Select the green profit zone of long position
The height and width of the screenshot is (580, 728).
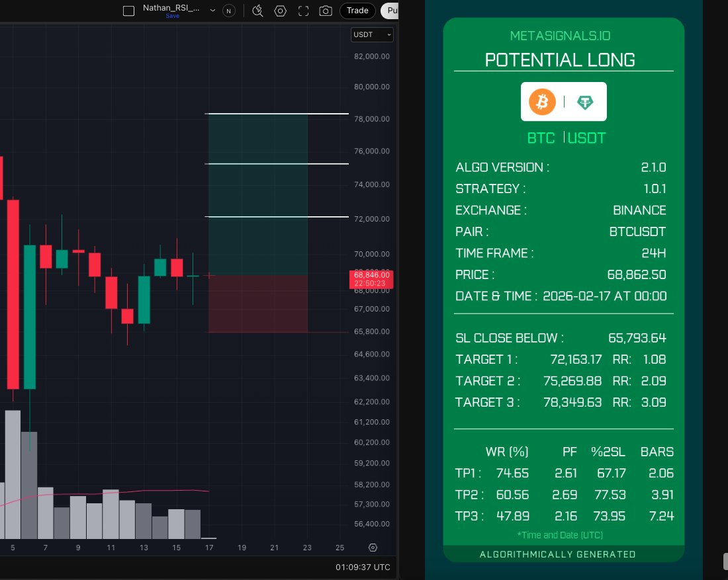(258, 194)
